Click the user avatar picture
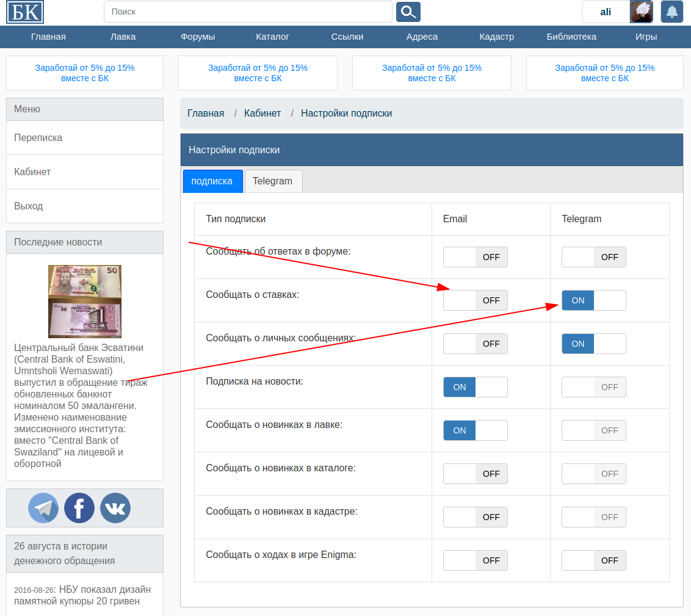Viewport: 691px width, 616px height. (x=641, y=12)
